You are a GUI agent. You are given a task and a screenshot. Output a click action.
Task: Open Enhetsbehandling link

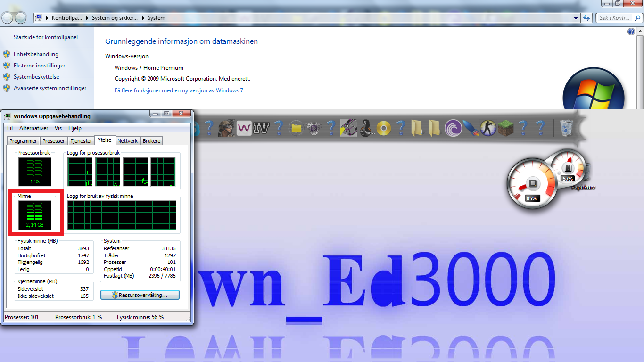click(x=36, y=54)
